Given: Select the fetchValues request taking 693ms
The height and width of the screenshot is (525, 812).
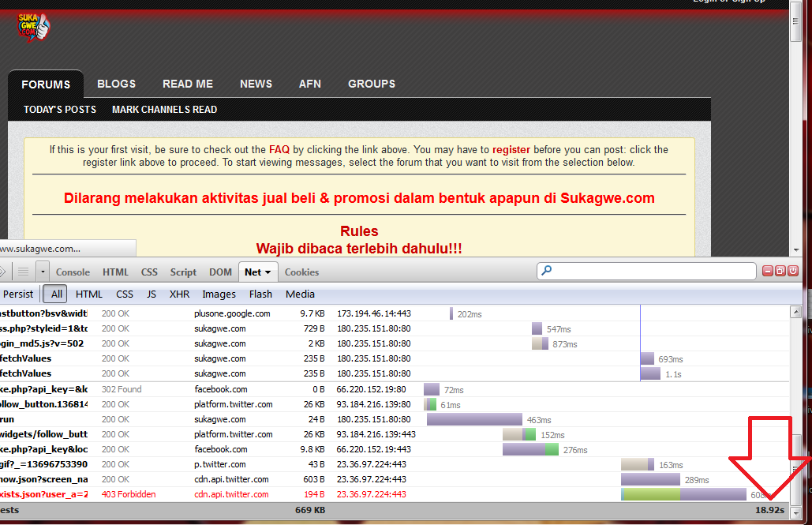Looking at the screenshot, I should 395,358.
